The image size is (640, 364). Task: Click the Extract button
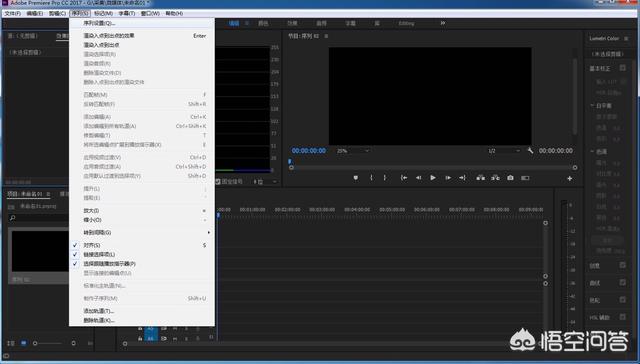496,178
